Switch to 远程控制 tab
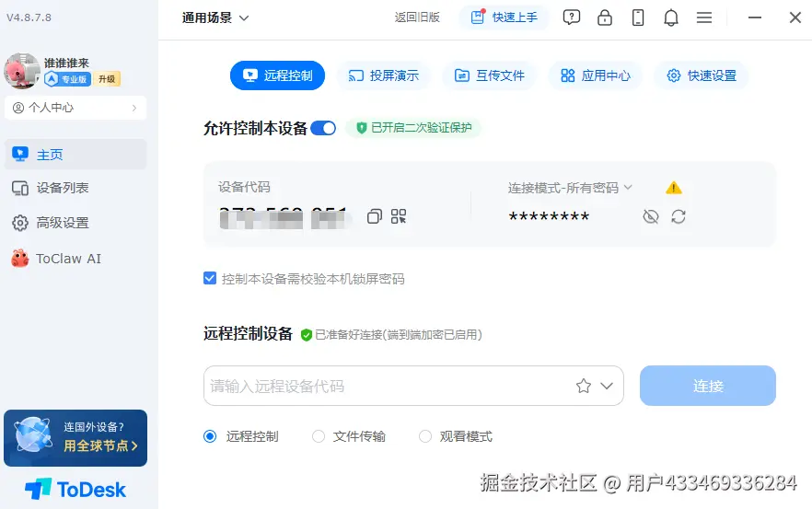 click(x=278, y=75)
